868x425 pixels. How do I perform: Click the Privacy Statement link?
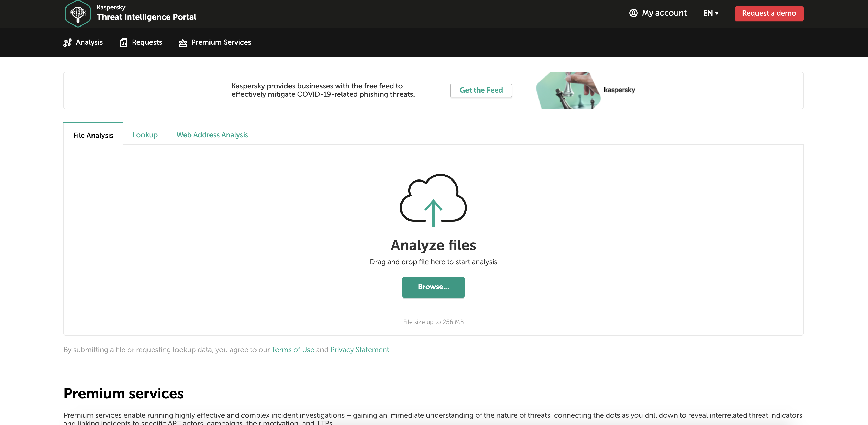[x=359, y=350]
